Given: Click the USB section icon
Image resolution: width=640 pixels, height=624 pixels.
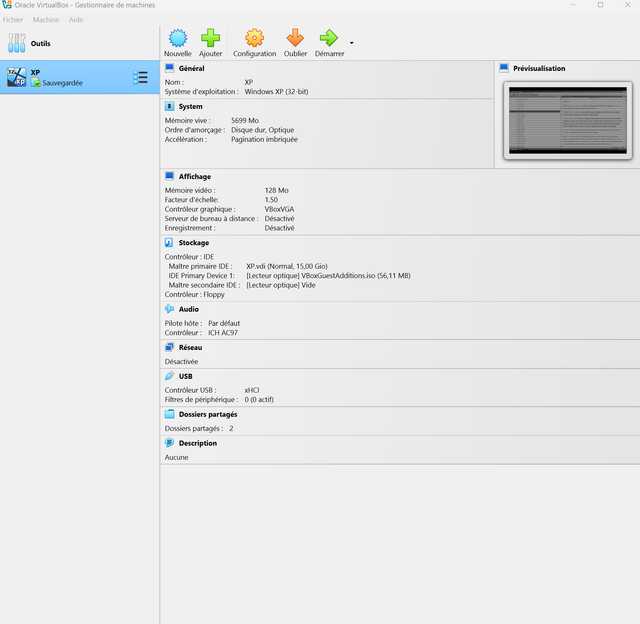Looking at the screenshot, I should (169, 376).
